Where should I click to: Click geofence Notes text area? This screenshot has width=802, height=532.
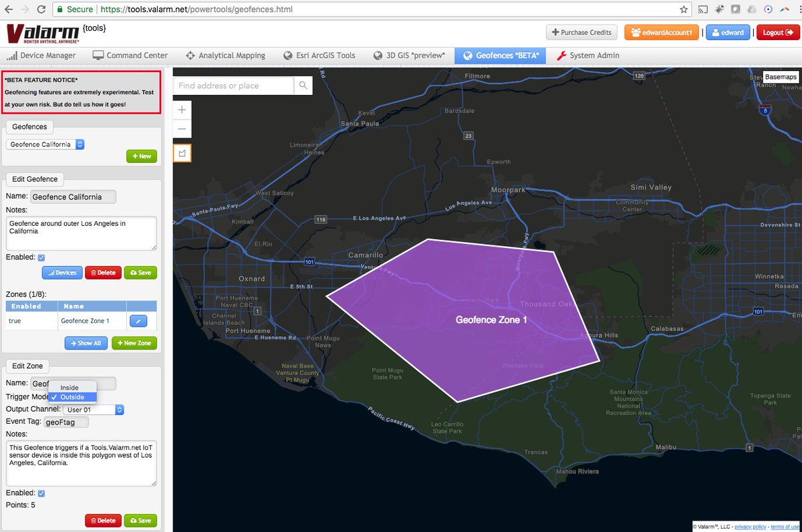tap(81, 233)
